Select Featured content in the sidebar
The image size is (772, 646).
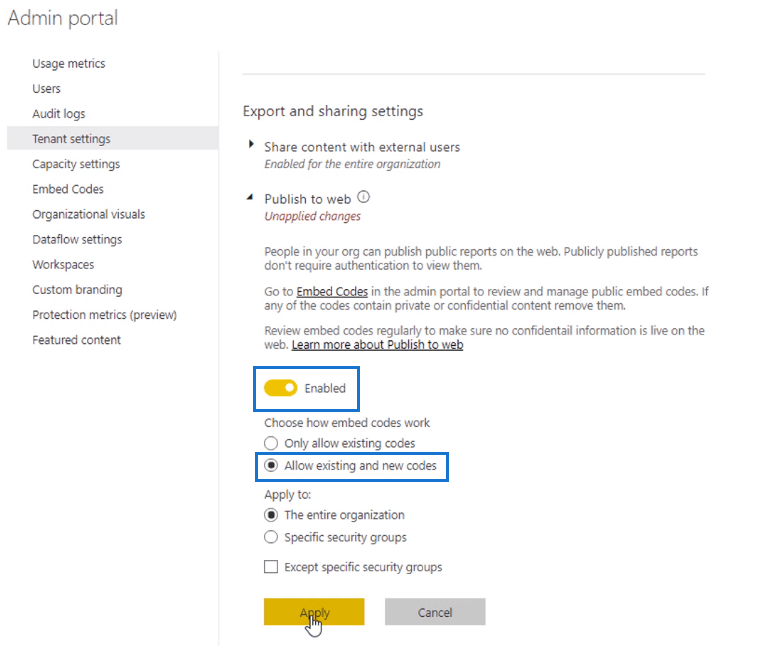76,340
